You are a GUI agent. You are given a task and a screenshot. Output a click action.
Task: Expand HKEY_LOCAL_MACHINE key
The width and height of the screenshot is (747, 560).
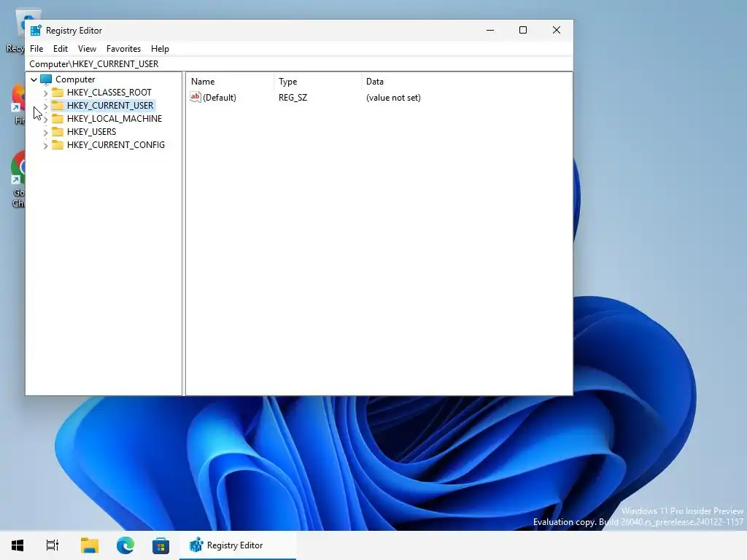coord(46,119)
